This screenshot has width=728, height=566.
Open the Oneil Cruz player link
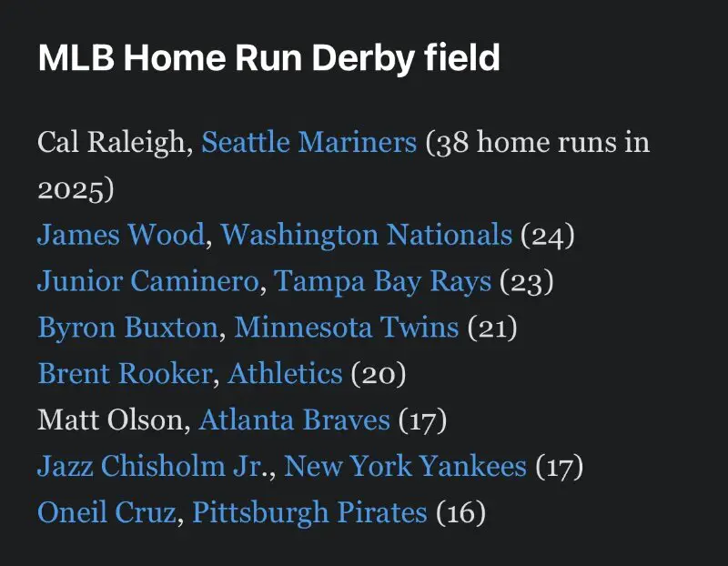(106, 513)
